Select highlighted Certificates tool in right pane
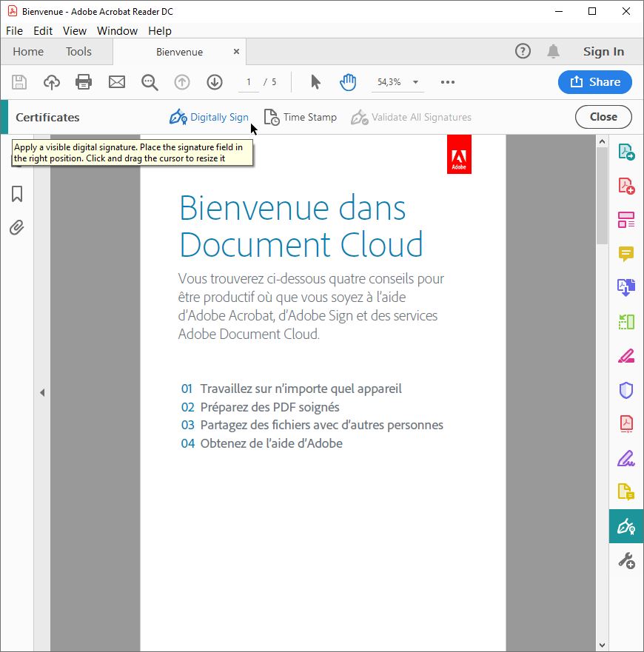 tap(626, 526)
